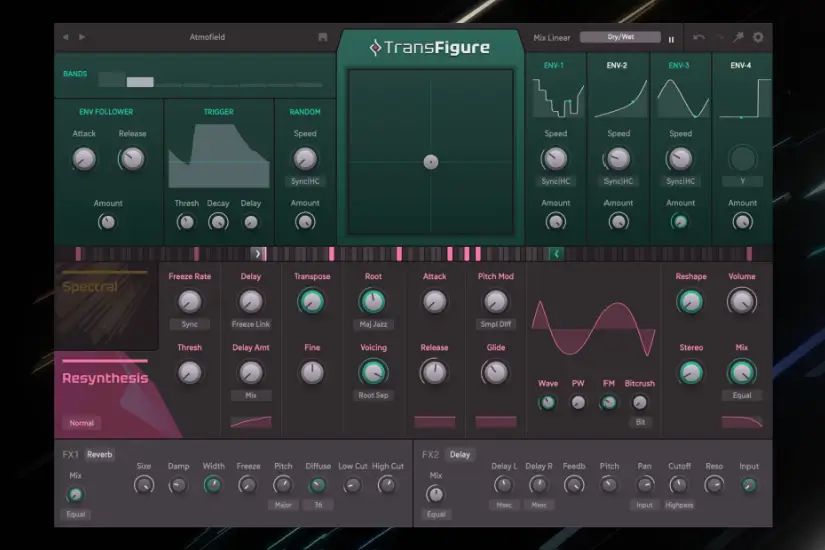
Task: Switch to the Spectral mode tab
Action: [90, 287]
